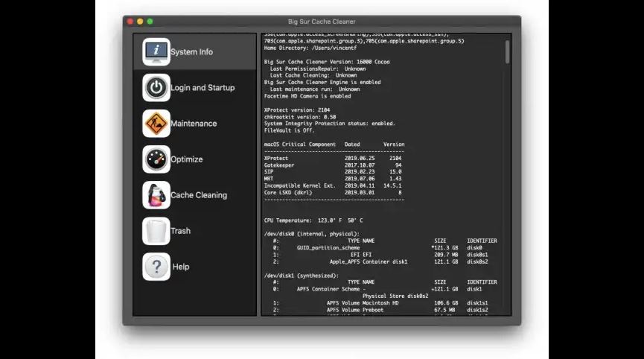Click the 'disk0s1' identifier

477,255
